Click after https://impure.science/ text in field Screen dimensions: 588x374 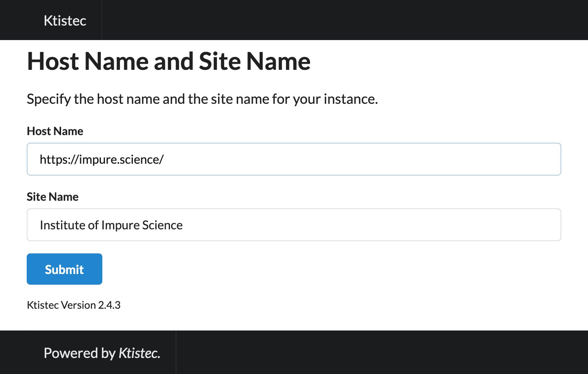[166, 160]
